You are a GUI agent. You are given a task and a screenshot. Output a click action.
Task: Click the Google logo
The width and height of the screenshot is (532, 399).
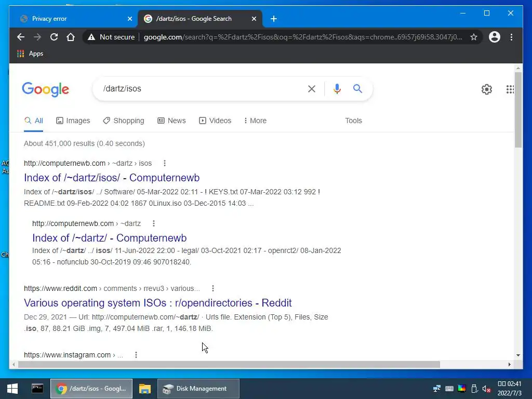tap(46, 89)
